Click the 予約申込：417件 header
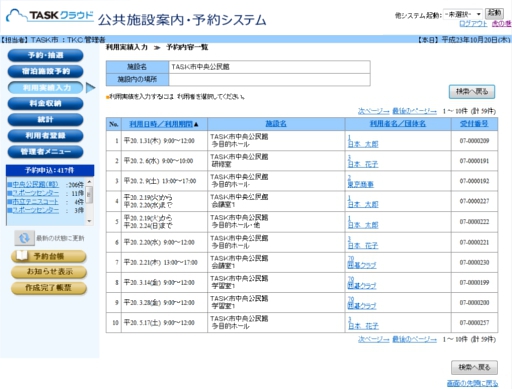 point(50,170)
